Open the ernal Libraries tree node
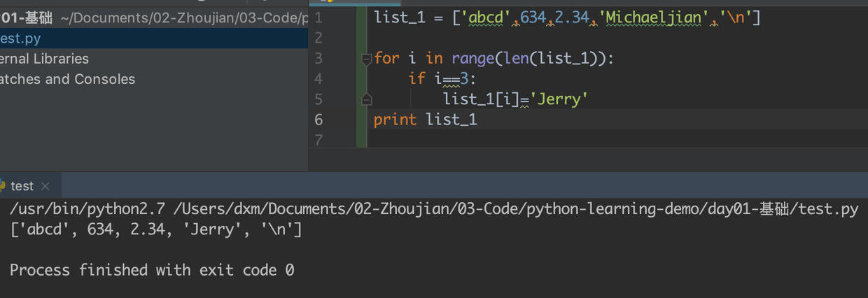Screen dimensions: 868x298 [44, 59]
